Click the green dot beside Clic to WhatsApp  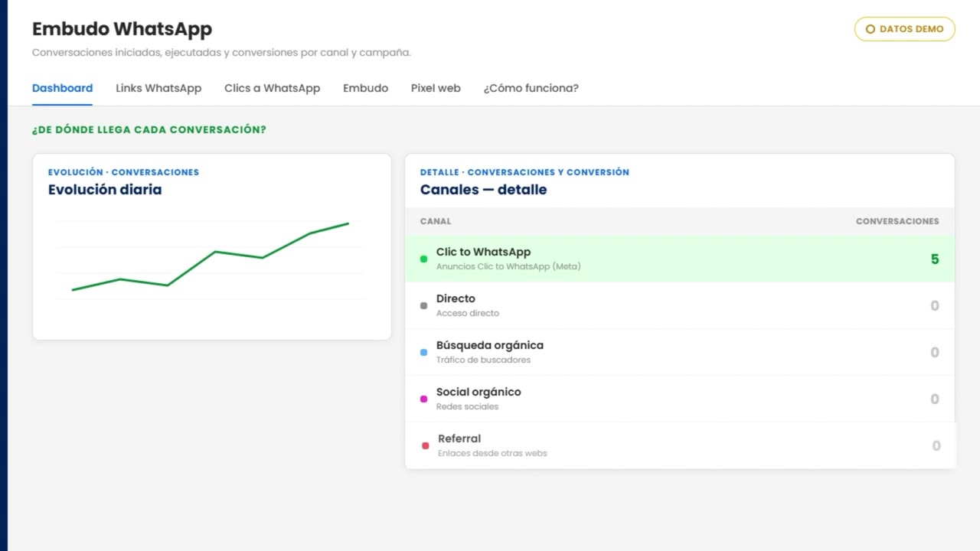pos(424,259)
